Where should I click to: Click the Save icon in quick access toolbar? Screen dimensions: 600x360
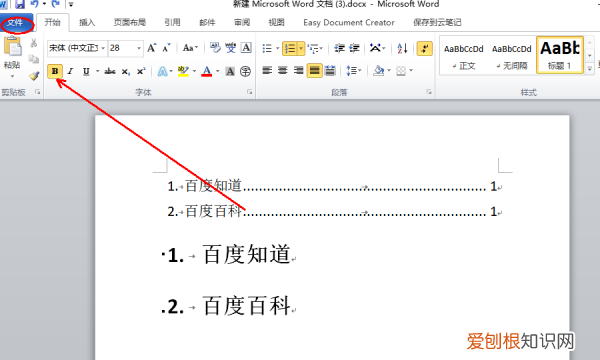click(x=20, y=4)
